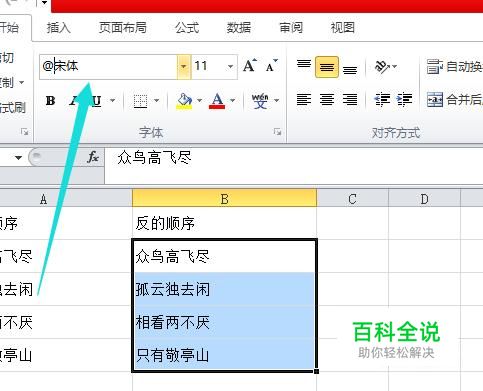The height and width of the screenshot is (391, 483).
Task: Click the fx insert function icon
Action: coord(93,157)
